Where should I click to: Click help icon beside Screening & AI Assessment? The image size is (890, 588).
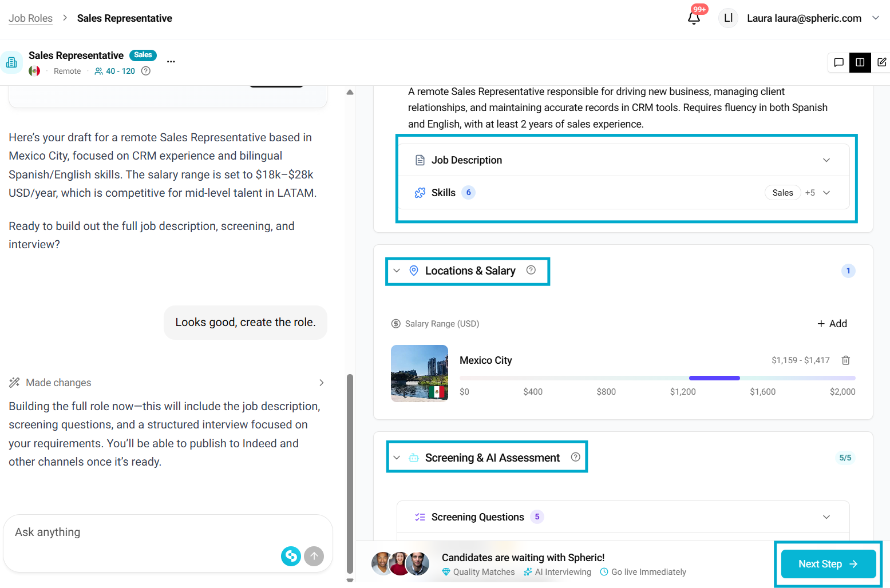(x=576, y=457)
